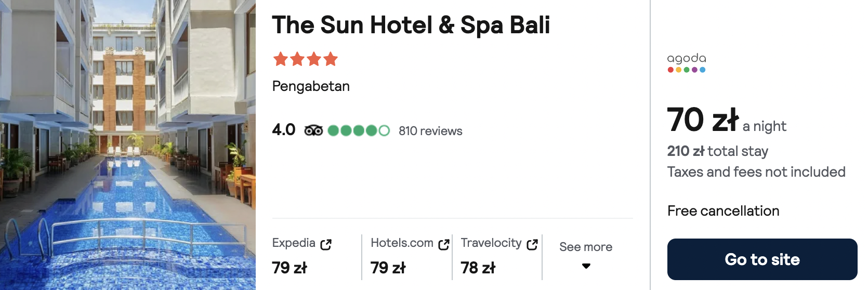The image size is (868, 290).
Task: Click the Tripadvisor owl logo
Action: [x=313, y=130]
